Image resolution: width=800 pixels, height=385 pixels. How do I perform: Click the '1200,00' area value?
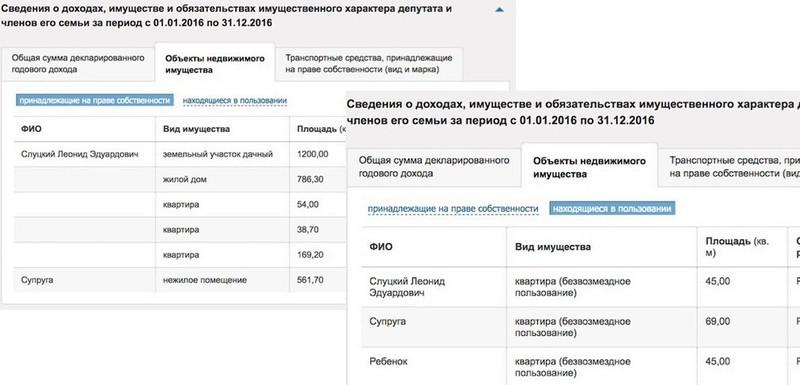tap(312, 154)
